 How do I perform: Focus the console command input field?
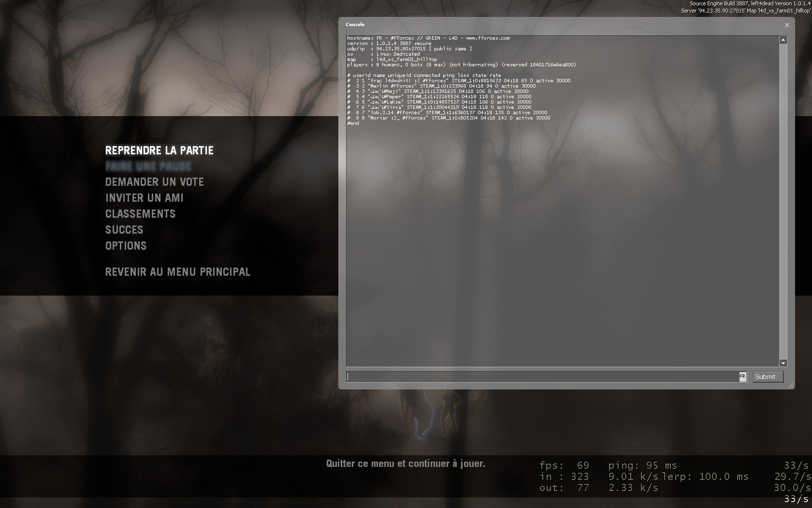(541, 377)
